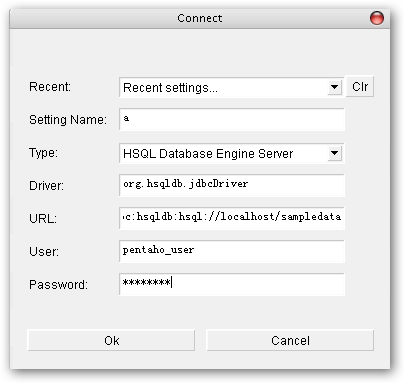Select the Password field

click(232, 284)
